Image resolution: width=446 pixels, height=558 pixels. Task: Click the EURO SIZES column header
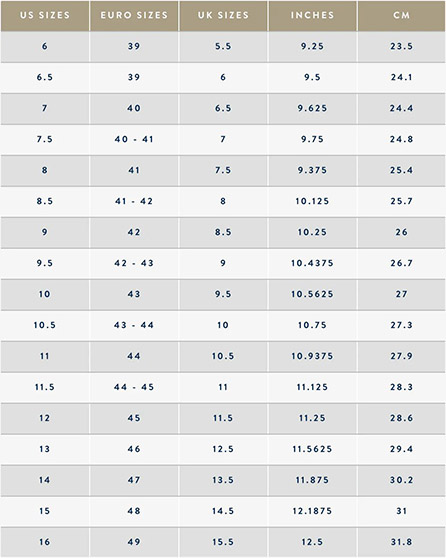(134, 15)
